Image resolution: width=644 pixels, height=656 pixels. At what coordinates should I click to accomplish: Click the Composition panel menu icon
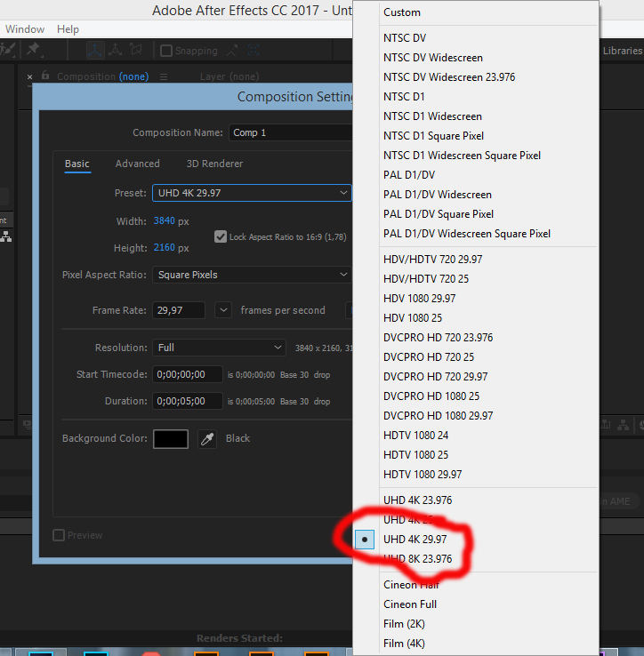point(164,77)
